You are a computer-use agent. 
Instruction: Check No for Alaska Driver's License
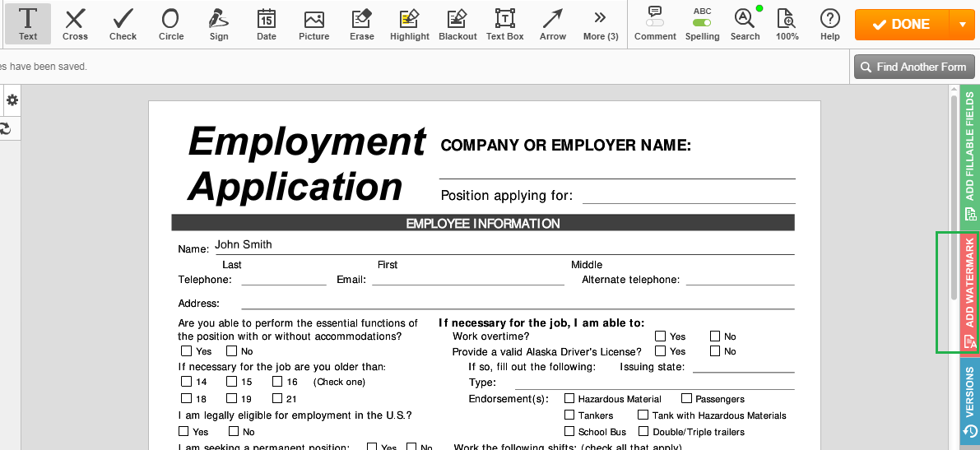[715, 351]
